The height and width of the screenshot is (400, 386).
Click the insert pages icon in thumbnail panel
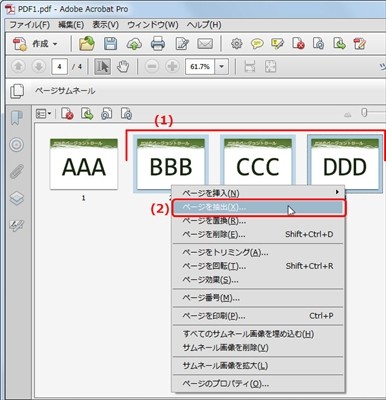87,114
